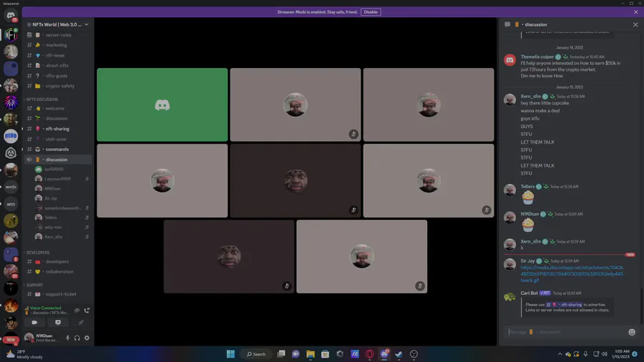Select the discussion voice channel
Image resolution: width=644 pixels, height=362 pixels.
[x=57, y=160]
